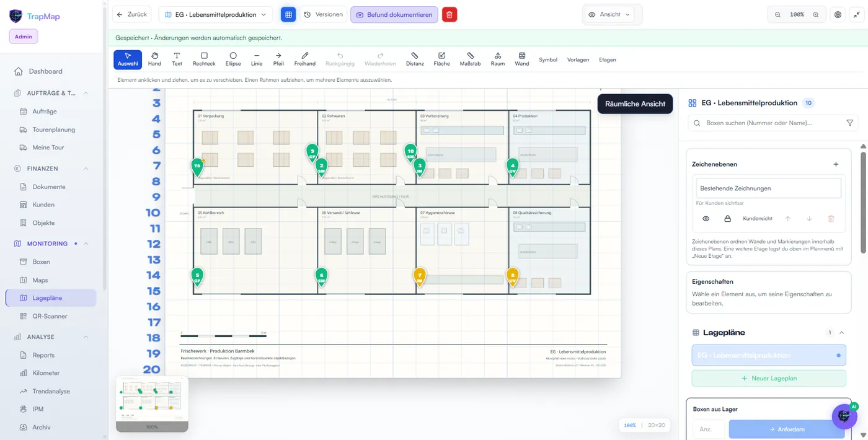Select the Wand wall tool

point(522,59)
